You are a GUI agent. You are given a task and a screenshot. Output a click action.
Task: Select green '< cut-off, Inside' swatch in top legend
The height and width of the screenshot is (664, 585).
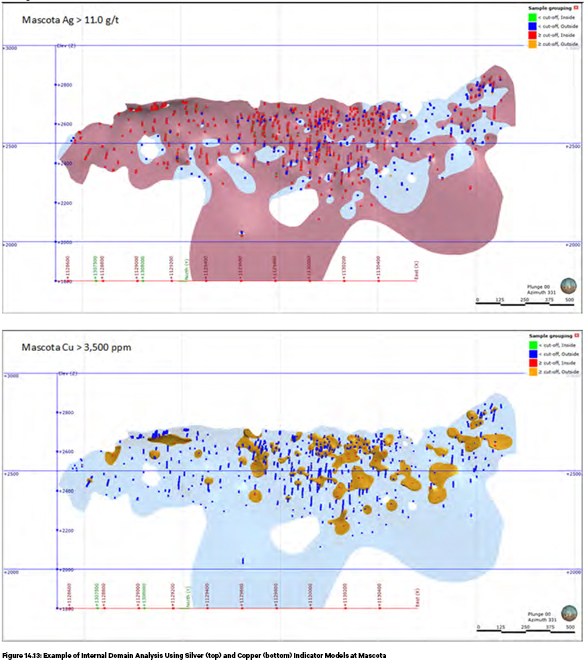pyautogui.click(x=532, y=17)
